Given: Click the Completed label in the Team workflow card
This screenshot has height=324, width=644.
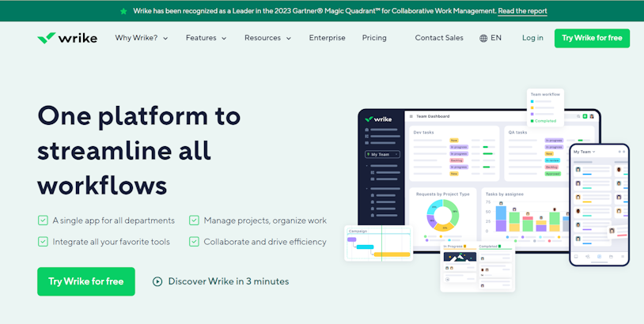Looking at the screenshot, I should (545, 121).
